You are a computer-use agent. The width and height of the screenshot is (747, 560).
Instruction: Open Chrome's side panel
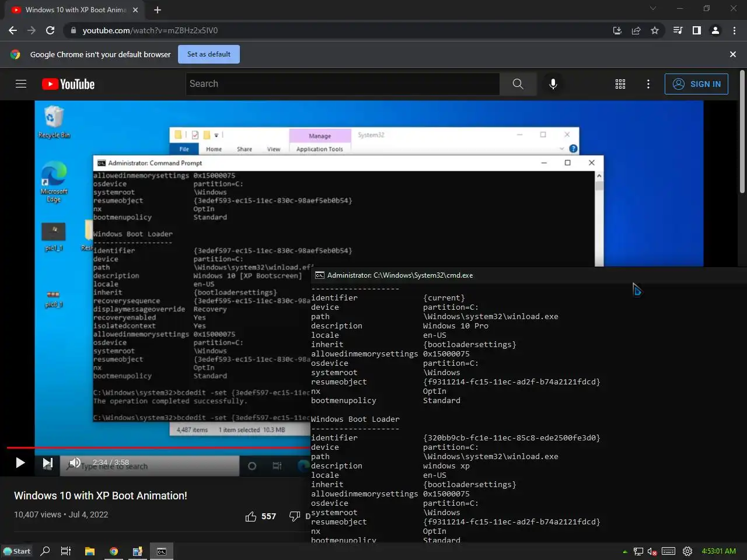(x=696, y=30)
